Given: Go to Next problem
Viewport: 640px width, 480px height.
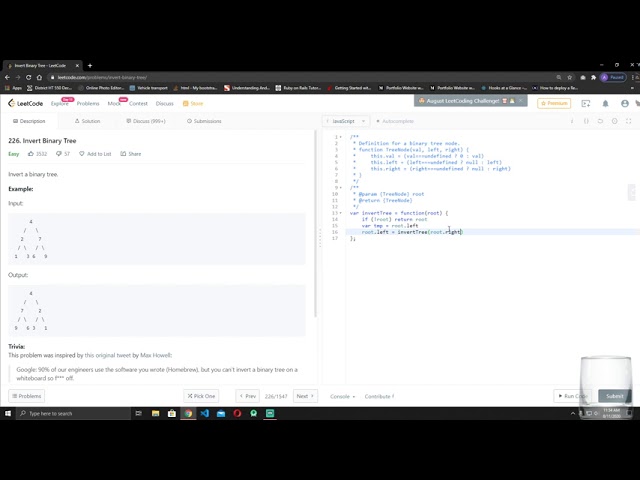Looking at the screenshot, I should (x=305, y=396).
